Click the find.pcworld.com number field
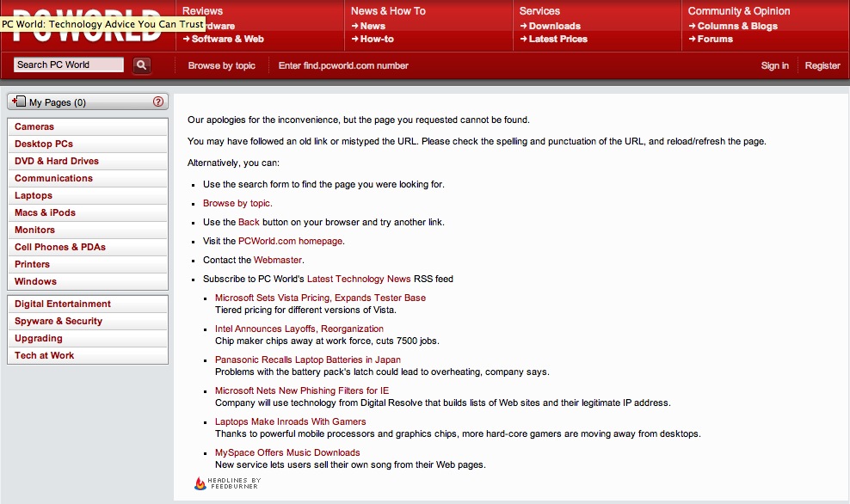The width and height of the screenshot is (850, 504). [343, 65]
